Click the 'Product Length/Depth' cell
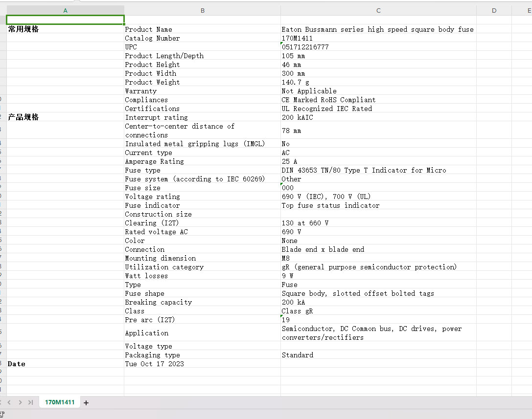This screenshot has width=532, height=419. click(203, 56)
